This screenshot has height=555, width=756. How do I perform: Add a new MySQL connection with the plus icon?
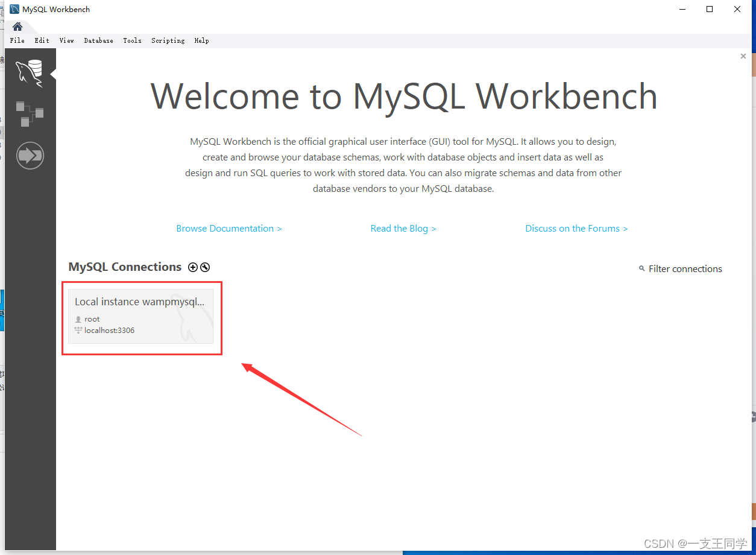(193, 267)
